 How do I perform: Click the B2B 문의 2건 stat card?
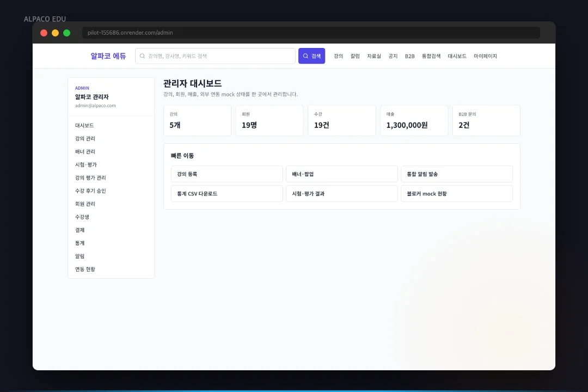pyautogui.click(x=486, y=120)
